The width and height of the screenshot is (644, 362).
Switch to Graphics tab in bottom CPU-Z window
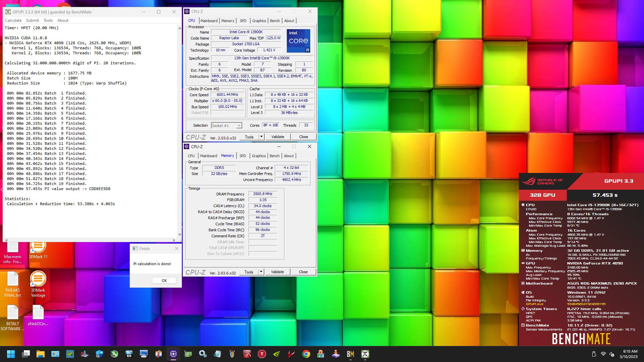[x=259, y=156]
